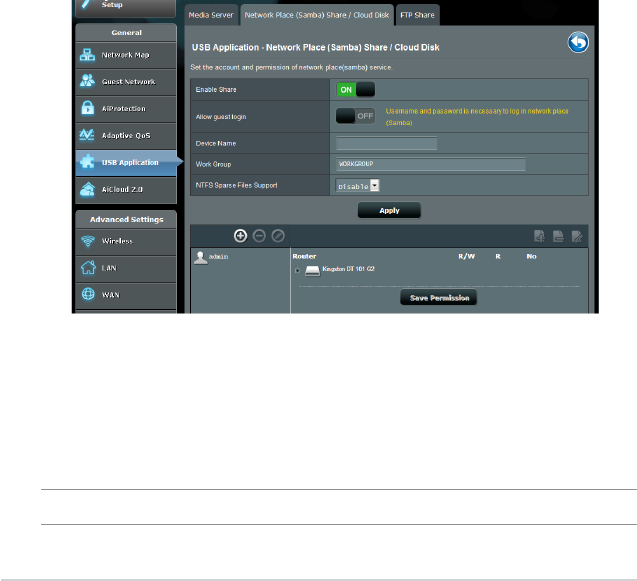The image size is (637, 581).
Task: Click the modify folder icon
Action: pos(577,236)
